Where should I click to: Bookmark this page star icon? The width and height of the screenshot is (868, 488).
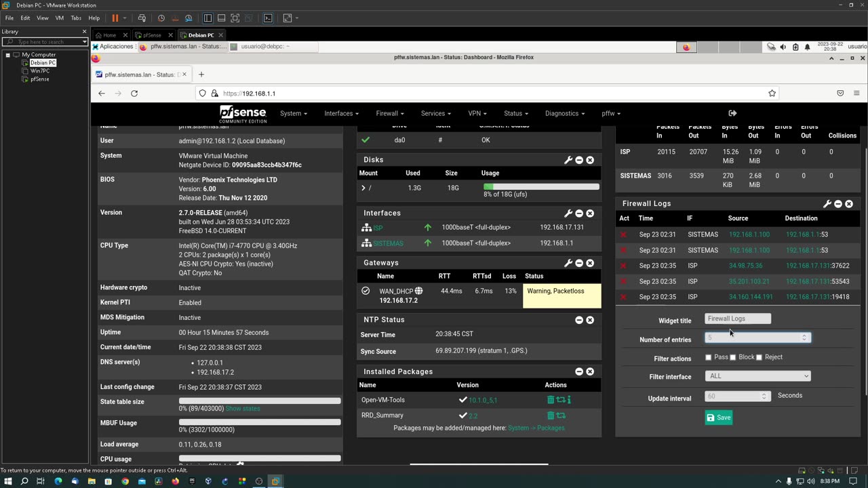[x=772, y=94]
